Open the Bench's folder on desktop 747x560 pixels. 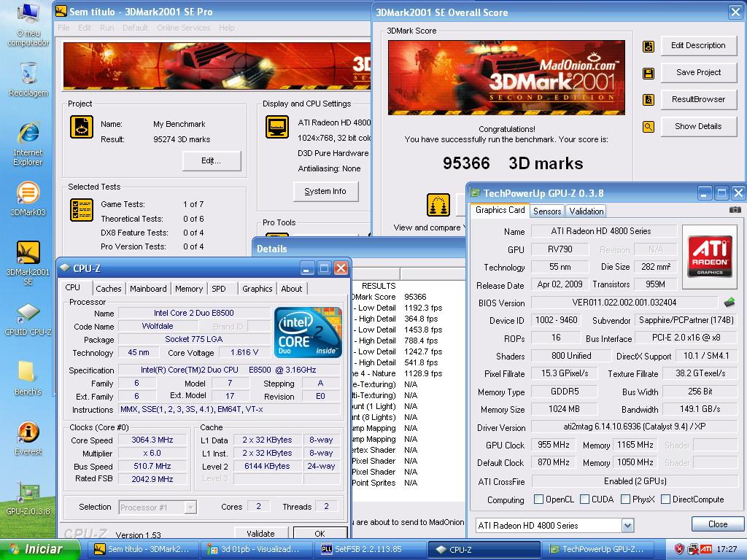click(x=28, y=378)
